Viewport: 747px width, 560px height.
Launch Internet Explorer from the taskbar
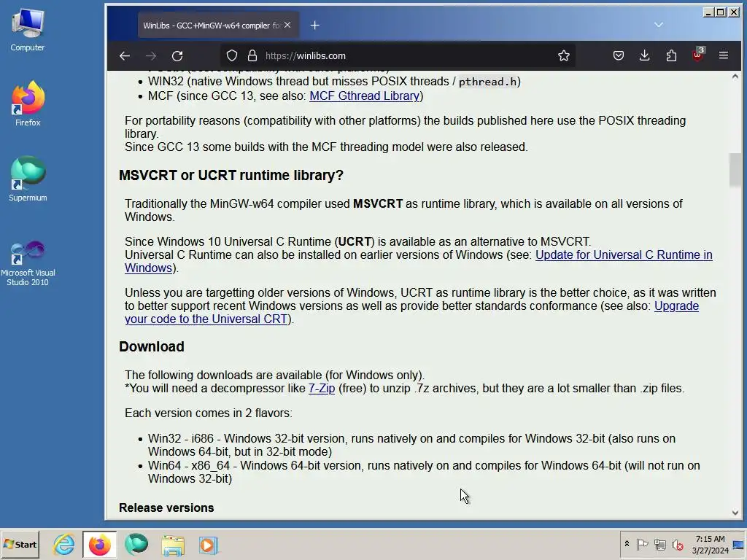[64, 545]
